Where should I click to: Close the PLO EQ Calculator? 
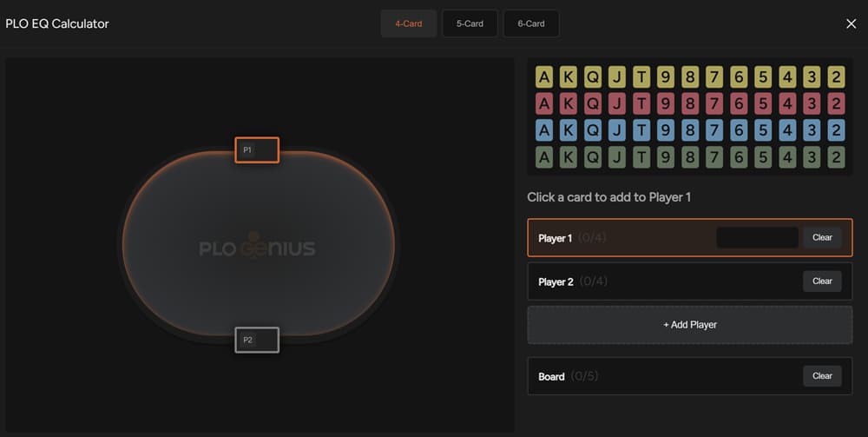tap(852, 23)
